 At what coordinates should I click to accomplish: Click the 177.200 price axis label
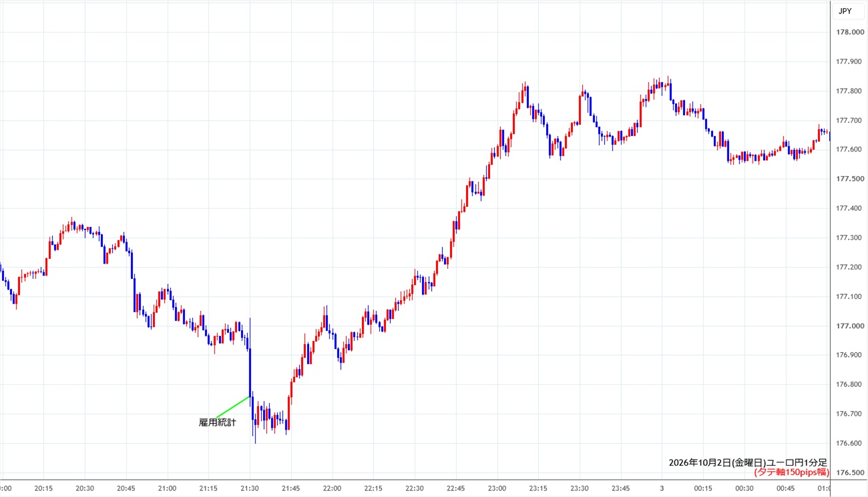(849, 267)
